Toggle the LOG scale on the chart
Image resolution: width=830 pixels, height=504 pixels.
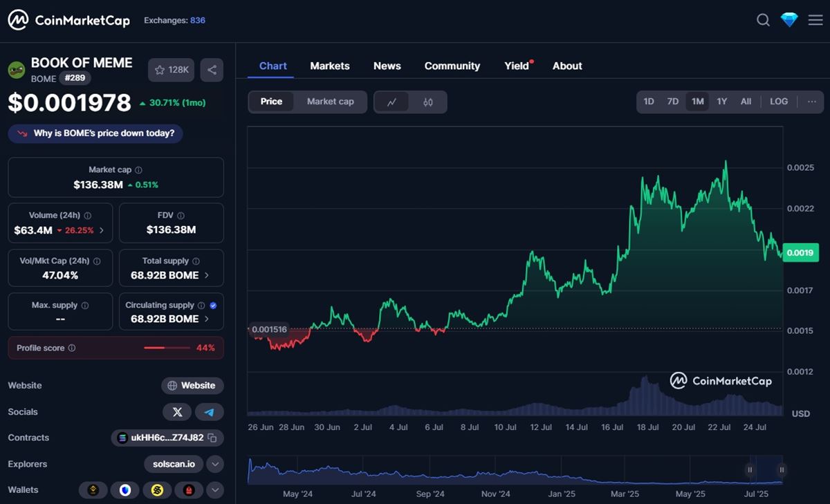(x=779, y=102)
